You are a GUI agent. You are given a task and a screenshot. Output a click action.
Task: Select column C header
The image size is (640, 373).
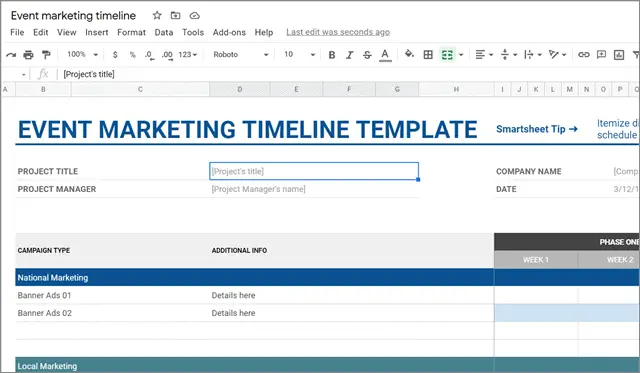coord(140,89)
